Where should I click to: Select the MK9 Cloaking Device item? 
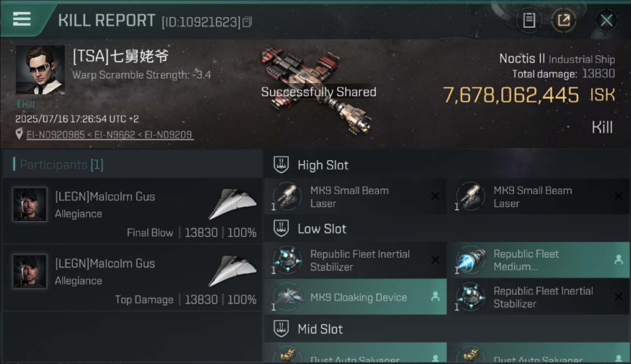pos(355,298)
